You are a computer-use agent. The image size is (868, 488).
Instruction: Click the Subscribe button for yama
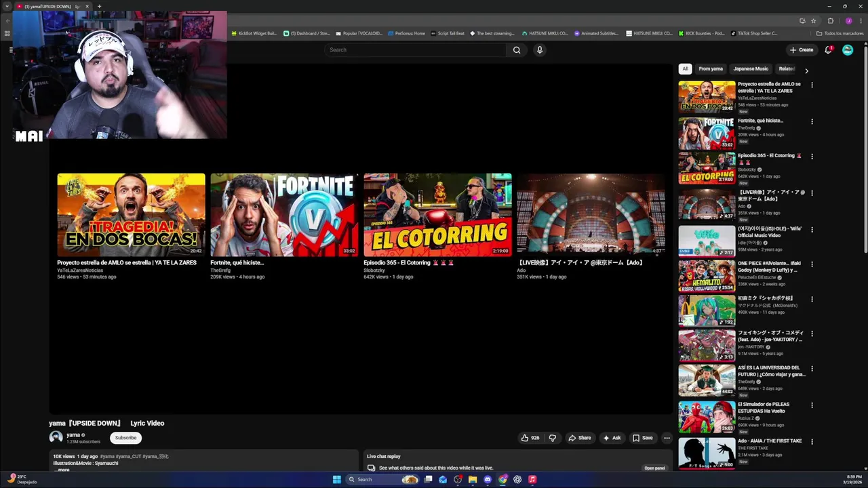click(125, 438)
